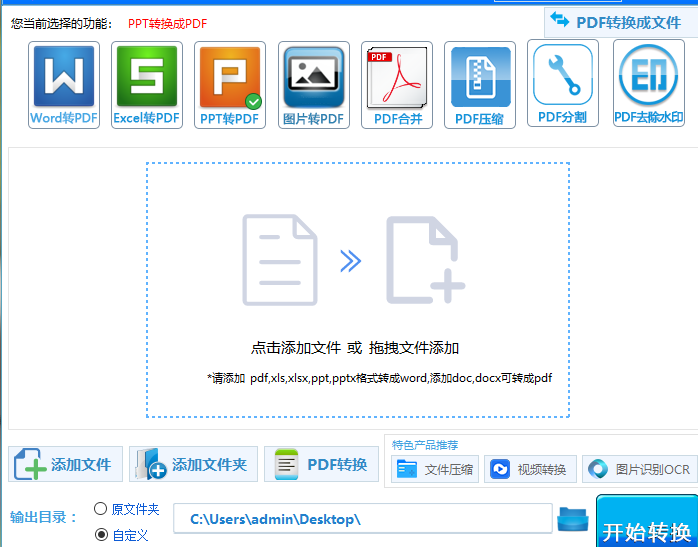
Task: Select the Excel转PDF conversion icon
Action: coord(147,85)
